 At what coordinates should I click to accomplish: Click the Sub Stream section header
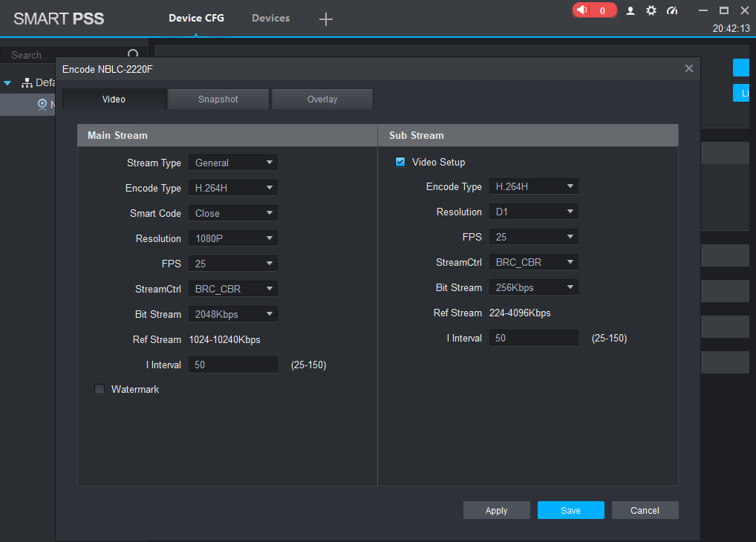coord(528,135)
